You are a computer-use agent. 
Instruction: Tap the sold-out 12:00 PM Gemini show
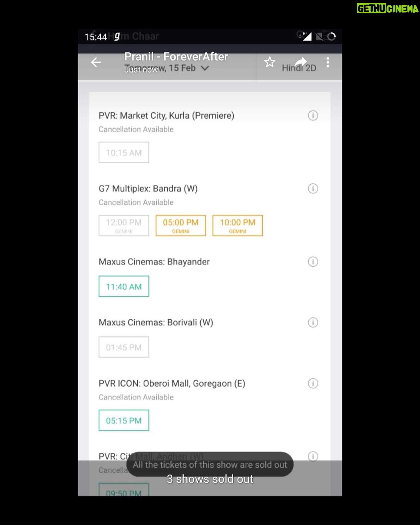(x=124, y=225)
